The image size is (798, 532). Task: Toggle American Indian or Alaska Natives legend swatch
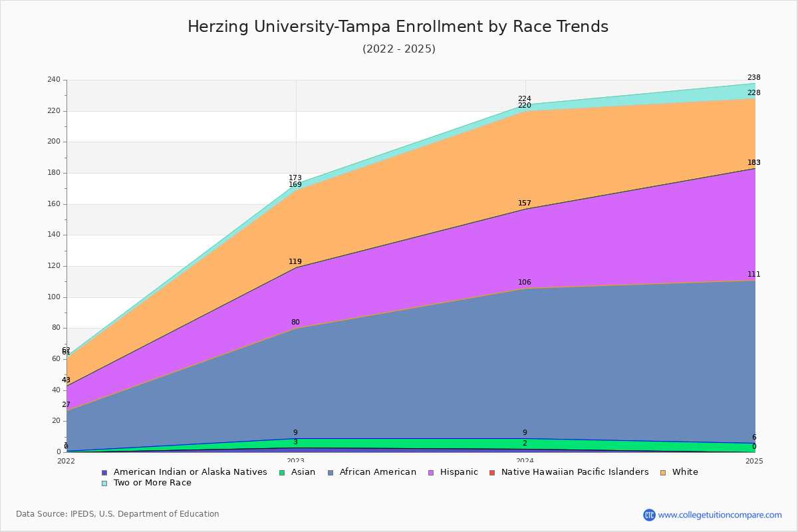[104, 472]
